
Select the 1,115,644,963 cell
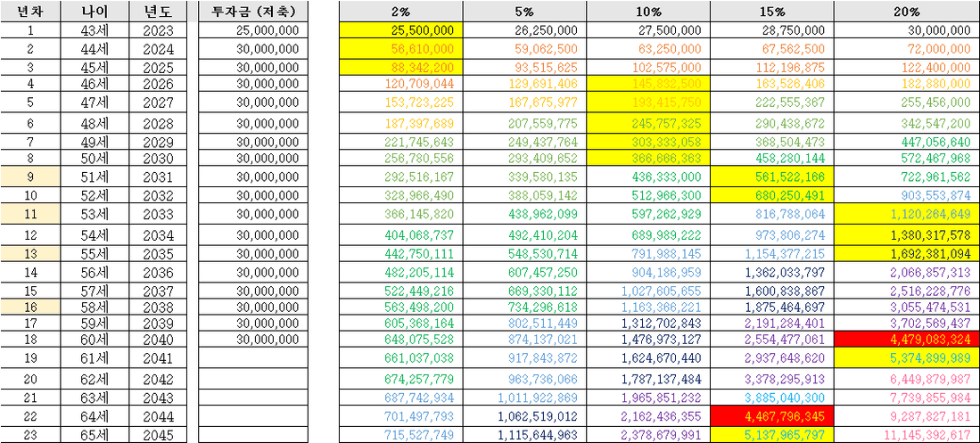pyautogui.click(x=525, y=435)
